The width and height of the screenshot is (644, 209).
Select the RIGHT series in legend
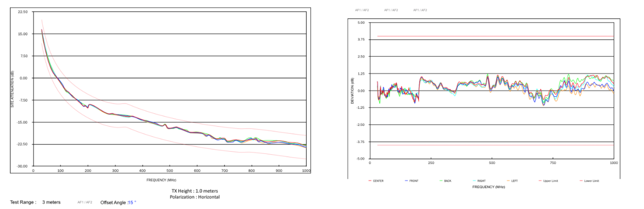pyautogui.click(x=481, y=181)
